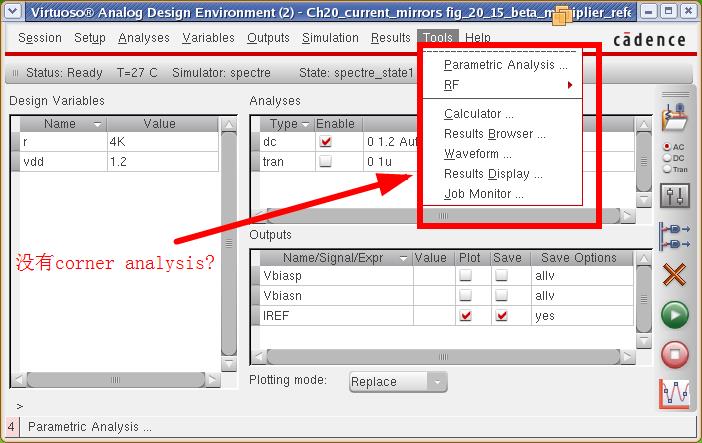This screenshot has width=702, height=443.
Task: Click the Value column header in Design Variables
Action: pos(162,124)
